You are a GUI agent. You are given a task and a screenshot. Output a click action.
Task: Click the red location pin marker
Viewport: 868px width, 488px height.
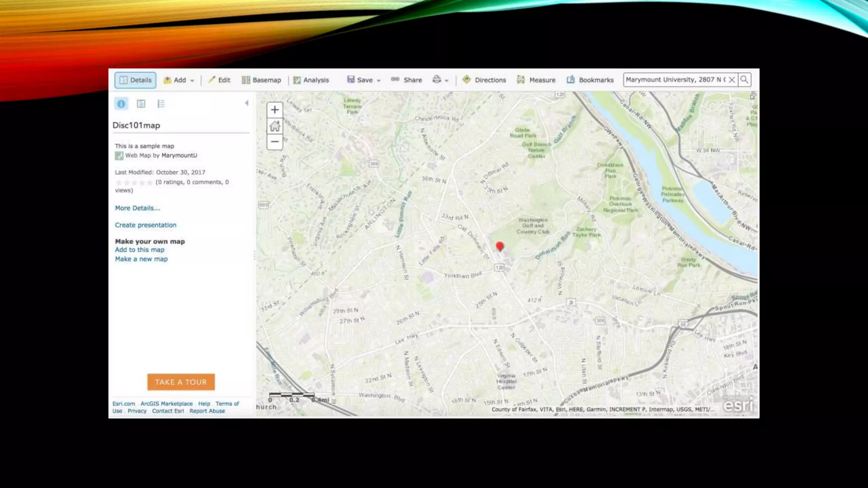coord(500,246)
